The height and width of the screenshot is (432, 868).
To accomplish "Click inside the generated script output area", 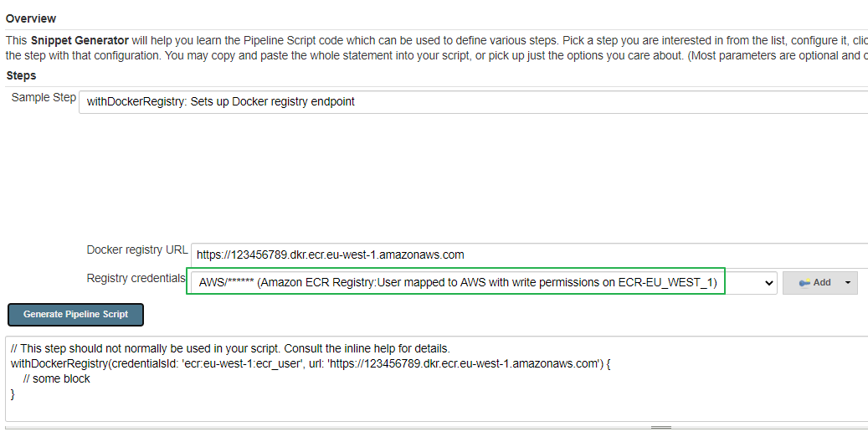I will pos(436,378).
